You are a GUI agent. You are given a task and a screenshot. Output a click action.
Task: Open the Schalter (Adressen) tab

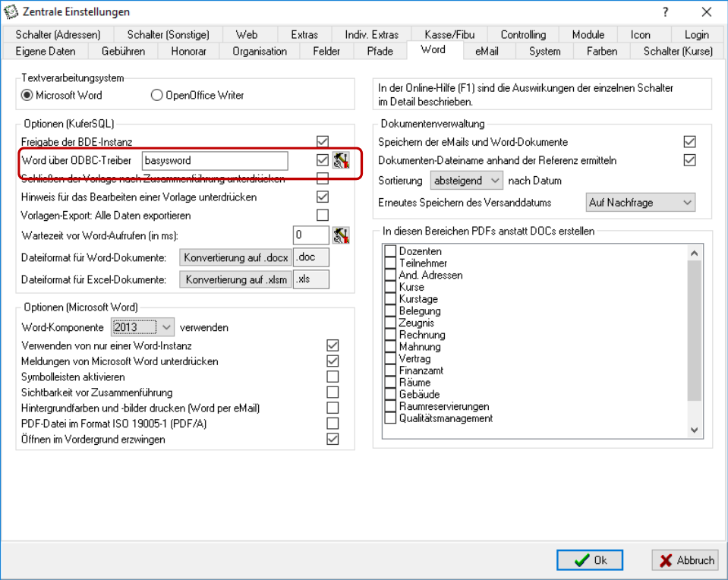coord(58,34)
